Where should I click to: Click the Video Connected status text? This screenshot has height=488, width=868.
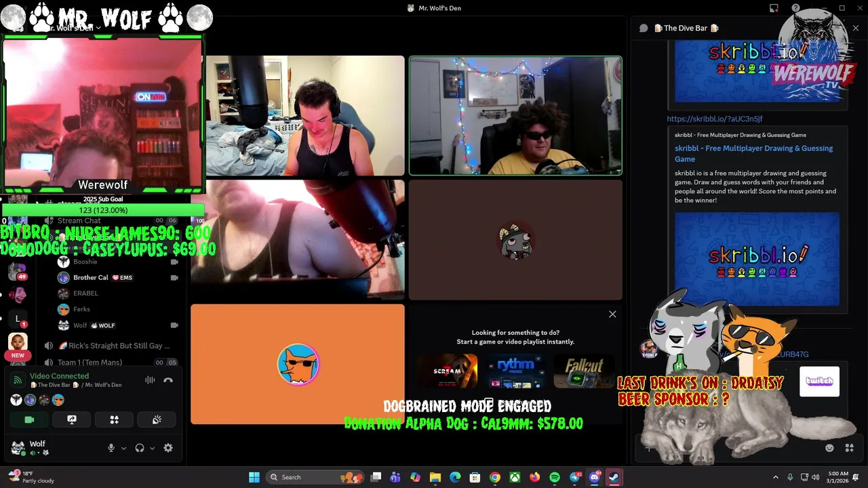tap(59, 375)
